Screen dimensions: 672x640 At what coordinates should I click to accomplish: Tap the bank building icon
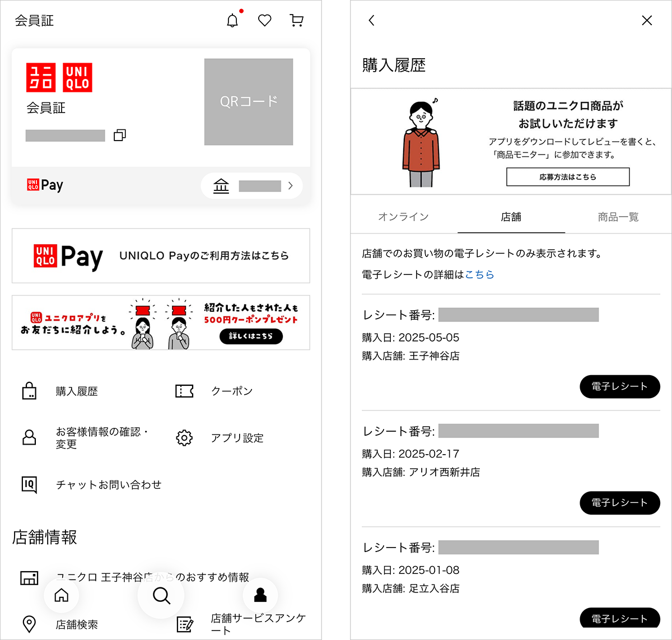[x=221, y=186]
